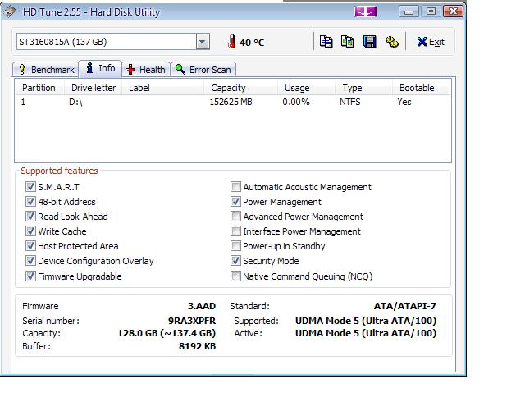Toggle Interface Power Management checkbox
The width and height of the screenshot is (525, 420).
pyautogui.click(x=235, y=231)
